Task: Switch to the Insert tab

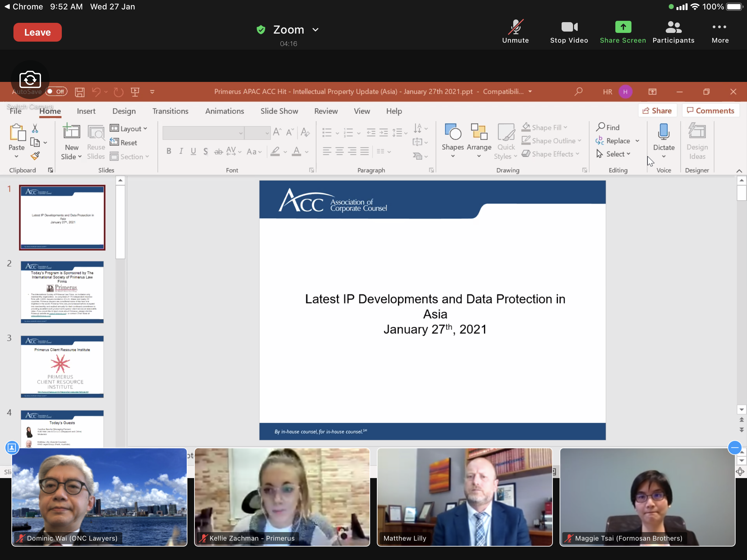Action: (x=86, y=111)
